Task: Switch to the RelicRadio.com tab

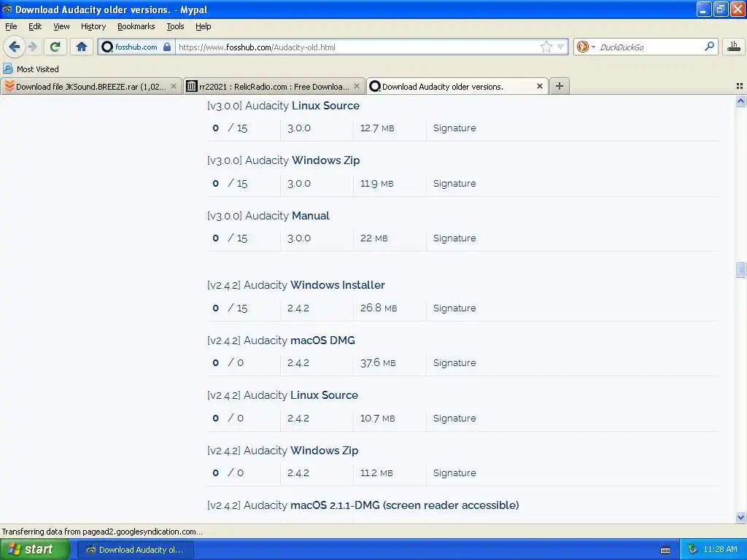Action: (274, 86)
